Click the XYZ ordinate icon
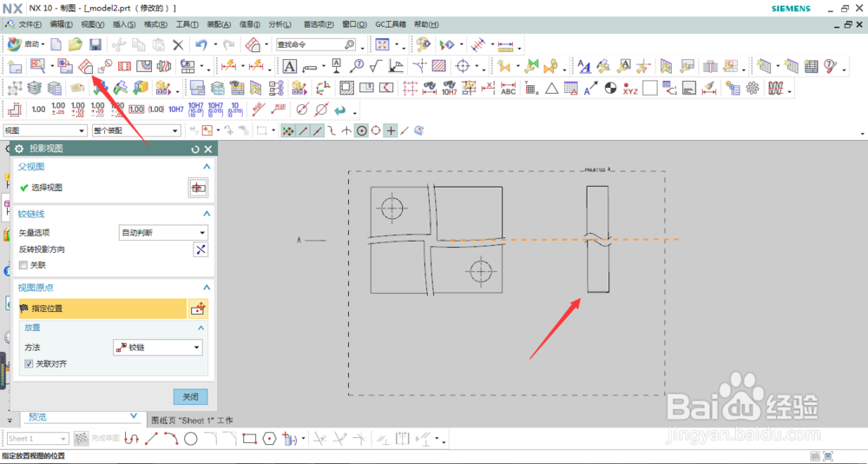 tap(630, 88)
